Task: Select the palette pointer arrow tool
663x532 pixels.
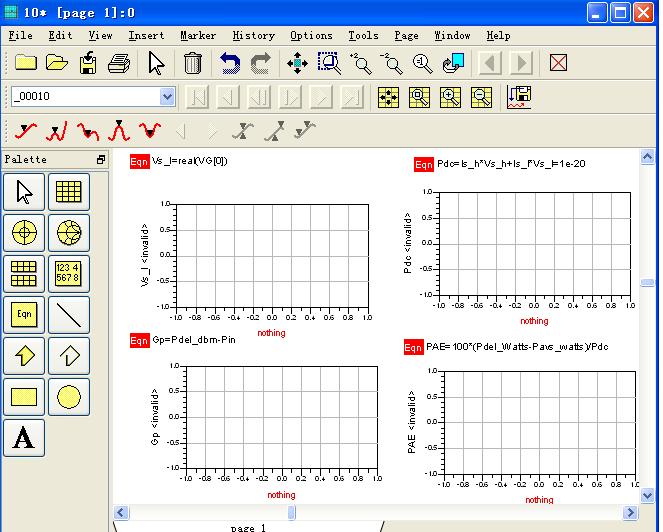Action: pos(24,192)
